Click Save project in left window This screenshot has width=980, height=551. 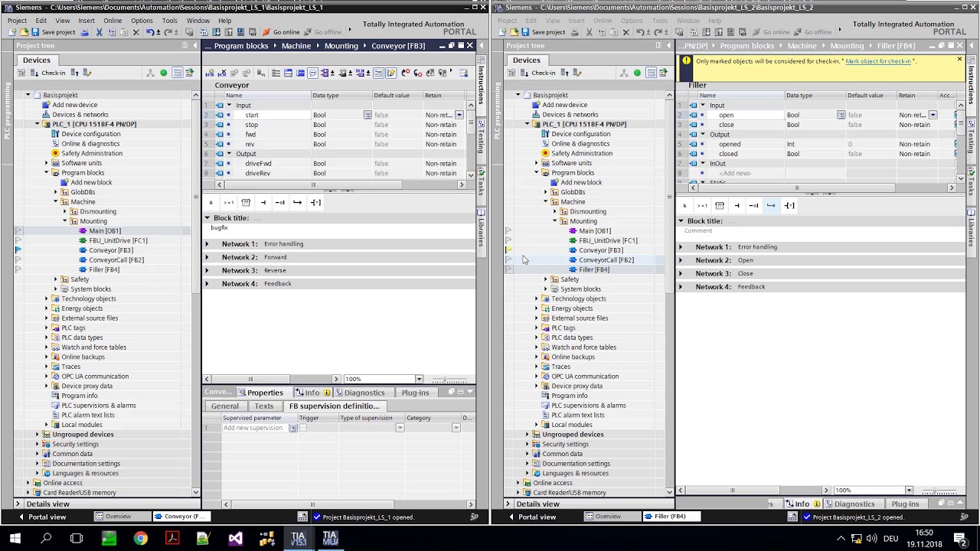(53, 32)
